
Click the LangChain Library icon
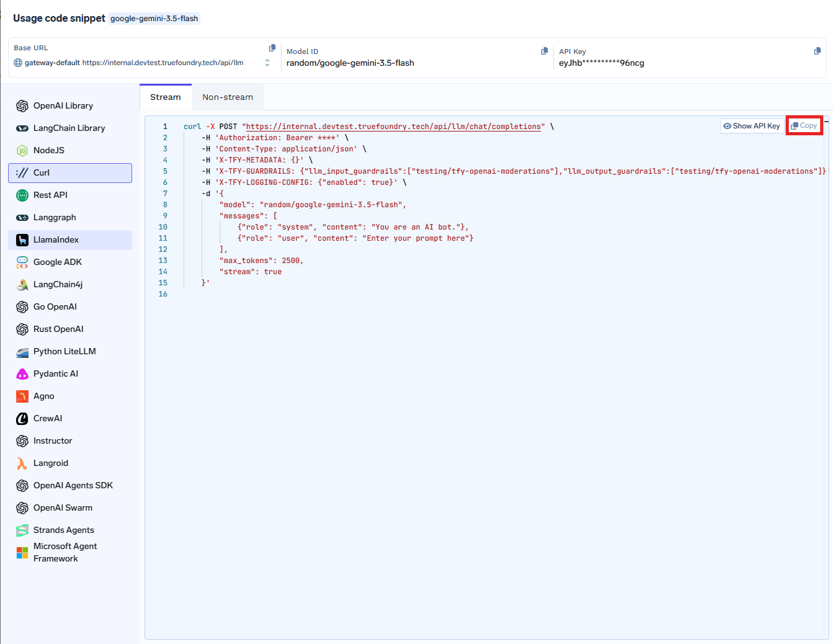[x=22, y=128]
